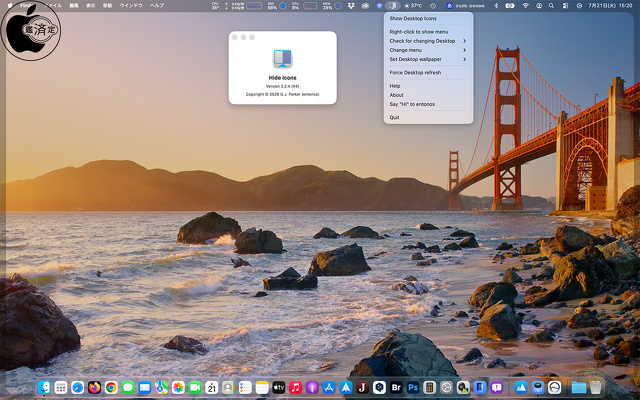This screenshot has width=640, height=400.
Task: Open the 移動 menu
Action: [107, 6]
